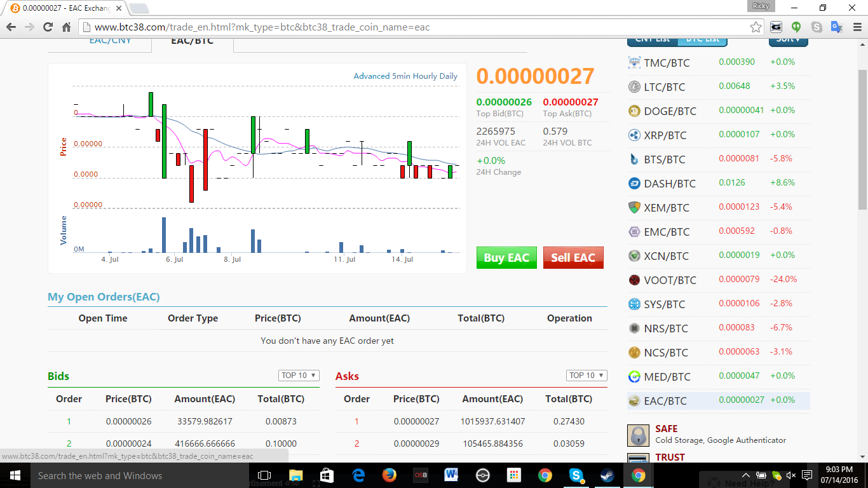Click the green Buy EAC button
Screen dimensions: 868x488
point(506,257)
